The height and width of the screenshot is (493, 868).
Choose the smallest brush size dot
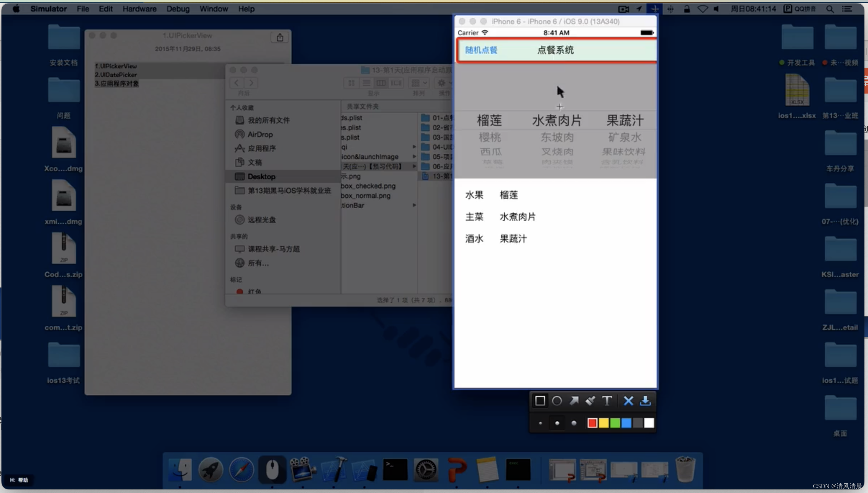pyautogui.click(x=540, y=423)
